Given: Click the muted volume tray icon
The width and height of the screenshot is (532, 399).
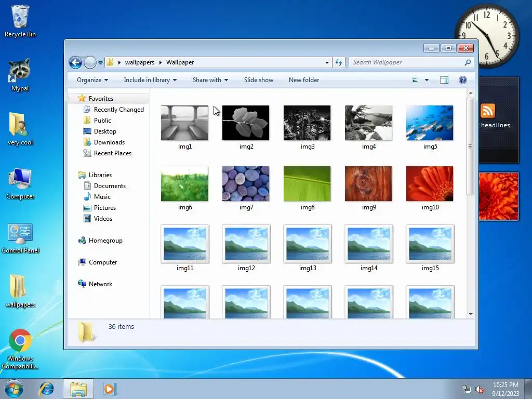Looking at the screenshot, I should pyautogui.click(x=480, y=390).
